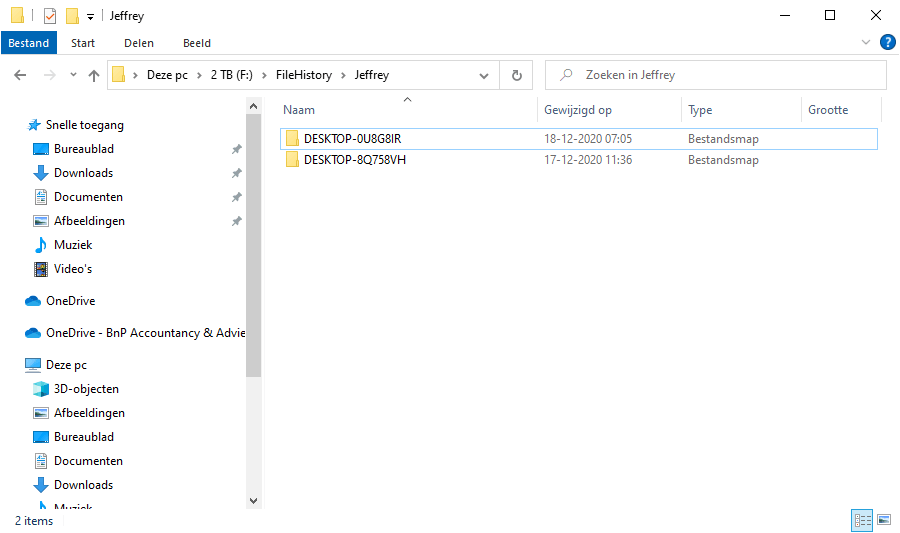Viewport: 900px width, 533px height.
Task: Click the Video's film icon
Action: coord(41,269)
